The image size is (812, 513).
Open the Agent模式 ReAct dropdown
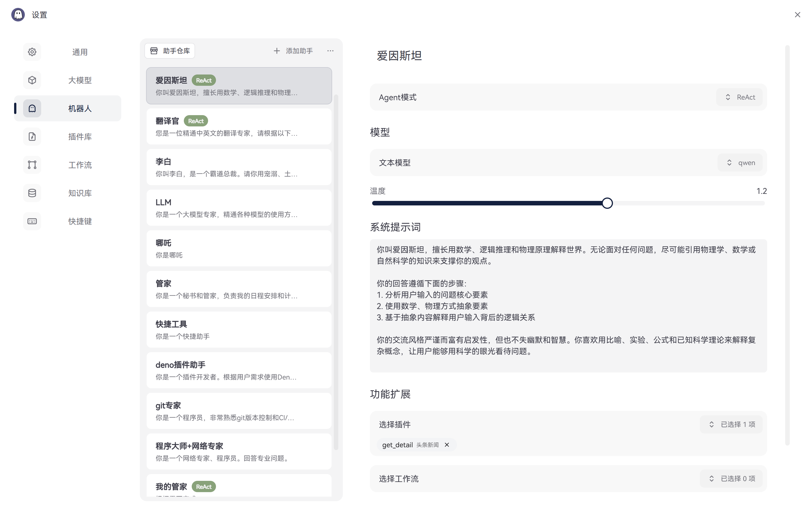click(740, 97)
